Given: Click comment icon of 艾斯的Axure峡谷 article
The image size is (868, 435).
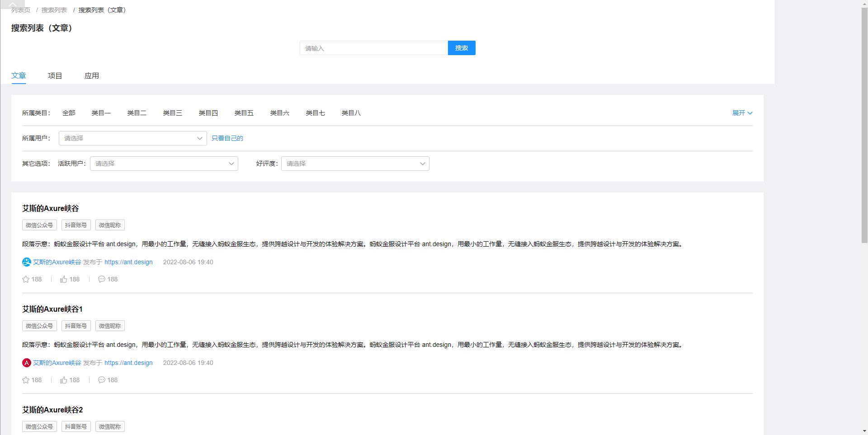Looking at the screenshot, I should pos(102,279).
